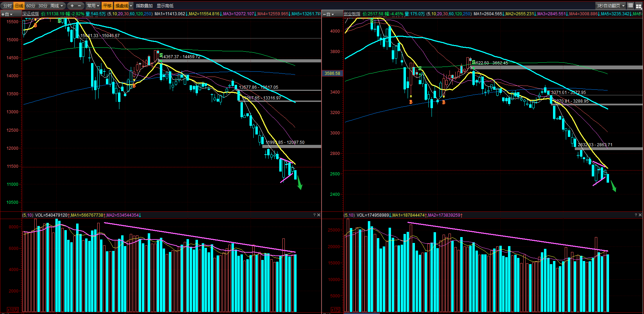The image size is (644, 314).
Task: Zoom in chart with plus button
Action: (x=72, y=6)
